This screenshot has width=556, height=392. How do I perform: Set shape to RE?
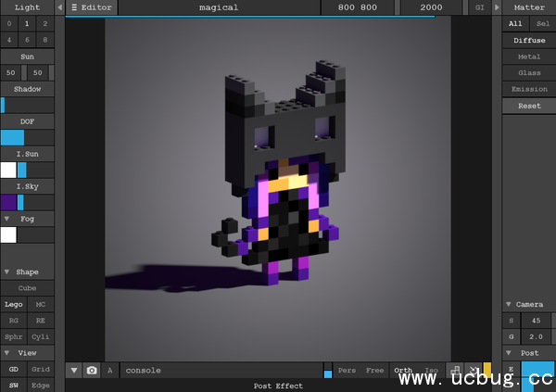pos(41,321)
